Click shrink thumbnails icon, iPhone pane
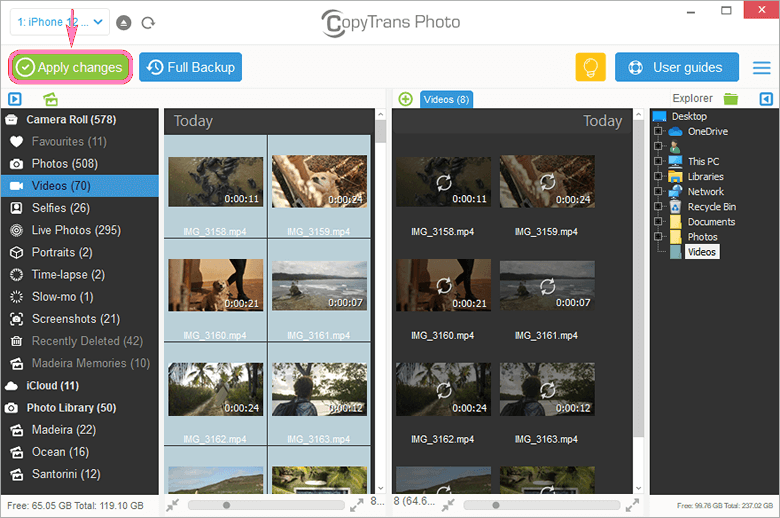This screenshot has height=518, width=780. [173, 506]
